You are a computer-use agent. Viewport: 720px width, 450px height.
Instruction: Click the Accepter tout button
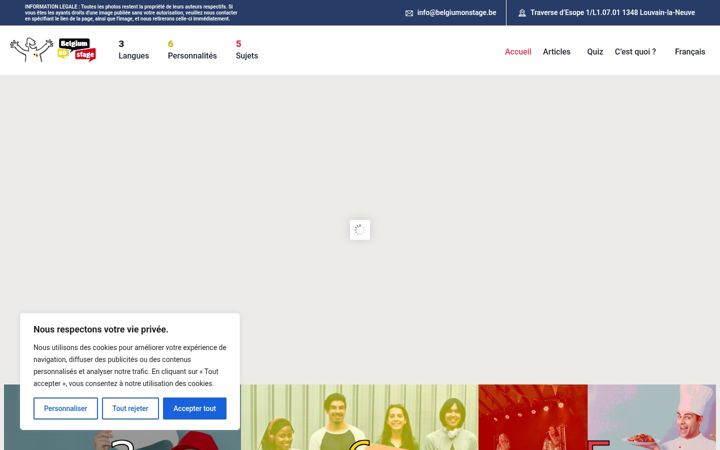point(195,408)
